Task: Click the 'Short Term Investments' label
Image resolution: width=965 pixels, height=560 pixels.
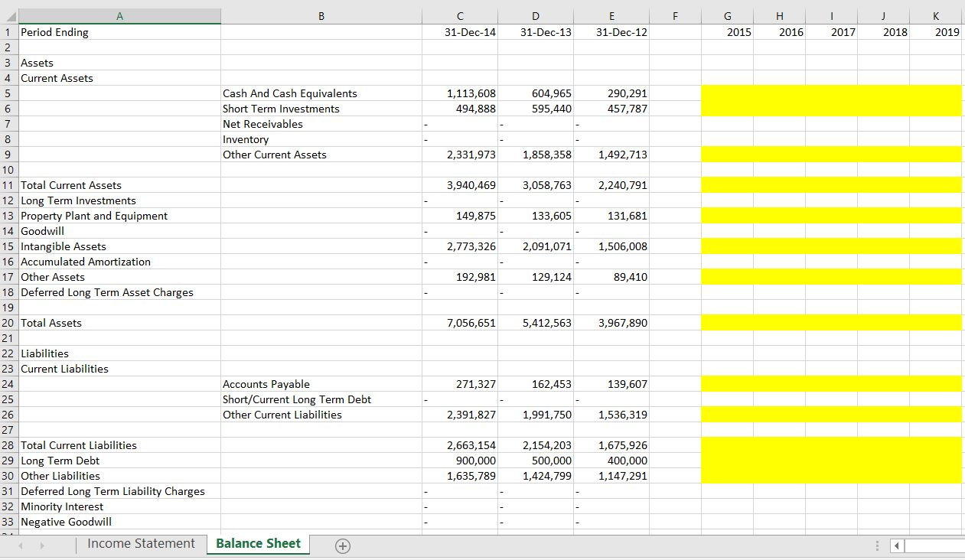Action: [x=281, y=109]
